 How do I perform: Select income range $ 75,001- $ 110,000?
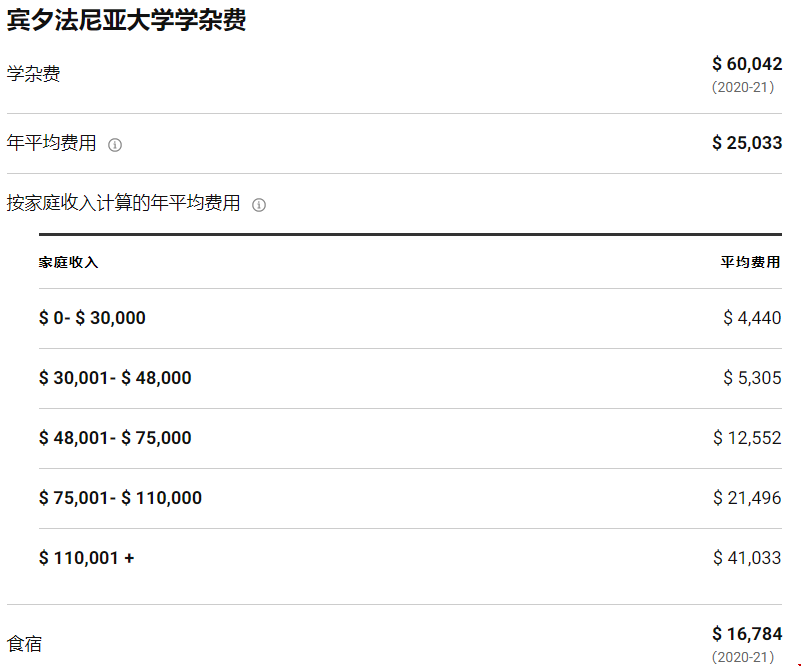120,498
